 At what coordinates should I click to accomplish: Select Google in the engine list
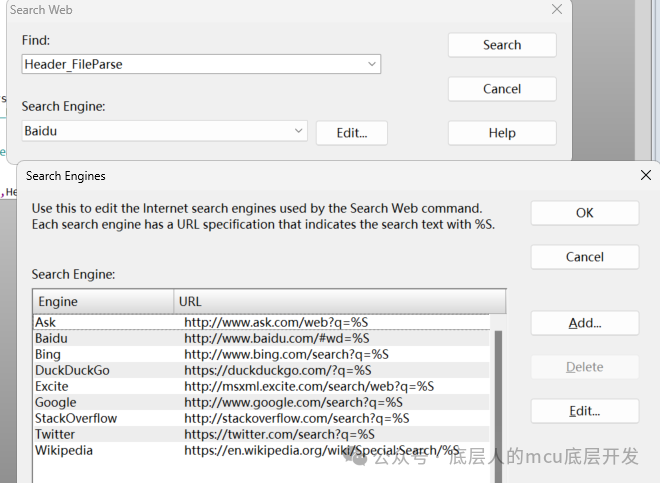(55, 402)
